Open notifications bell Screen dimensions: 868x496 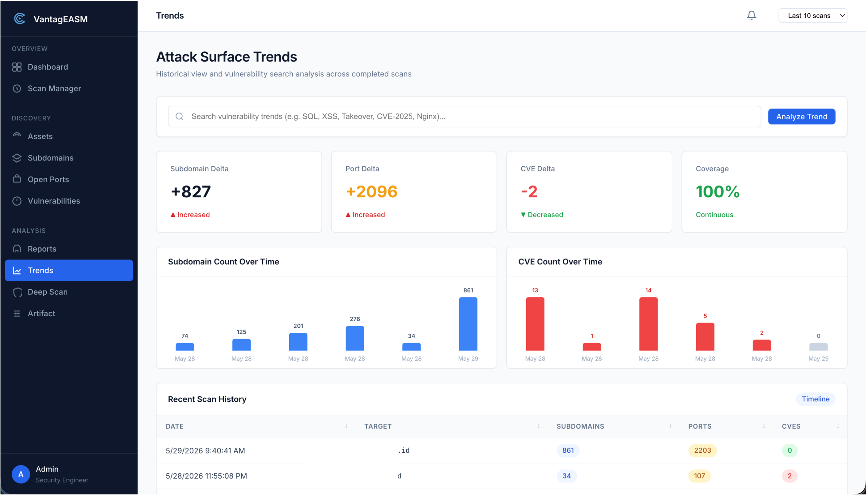(x=751, y=15)
